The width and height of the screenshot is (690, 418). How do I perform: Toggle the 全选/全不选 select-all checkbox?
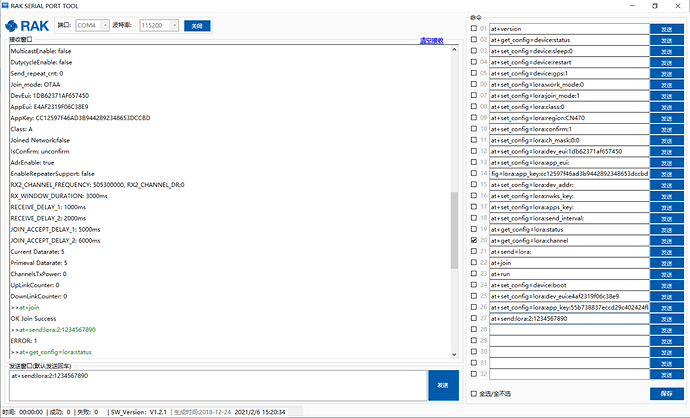(x=473, y=393)
